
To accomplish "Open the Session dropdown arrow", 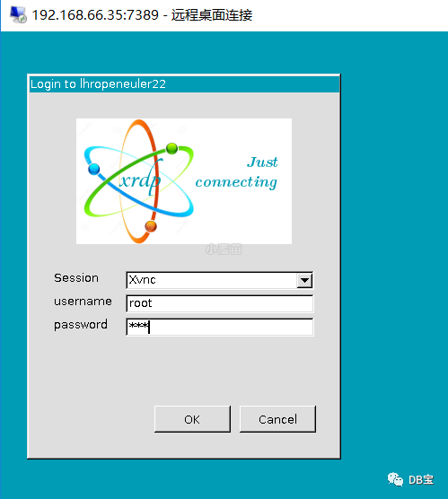I will point(304,280).
